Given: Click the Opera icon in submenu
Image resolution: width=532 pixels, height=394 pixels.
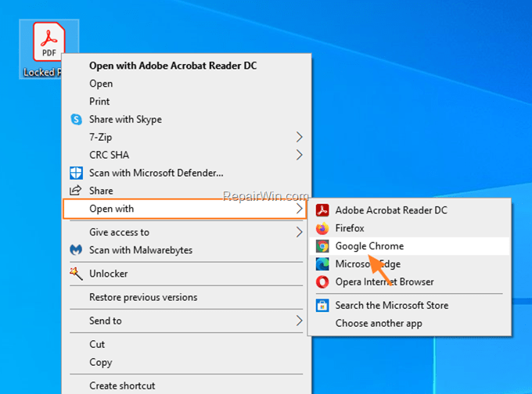Looking at the screenshot, I should (x=322, y=281).
